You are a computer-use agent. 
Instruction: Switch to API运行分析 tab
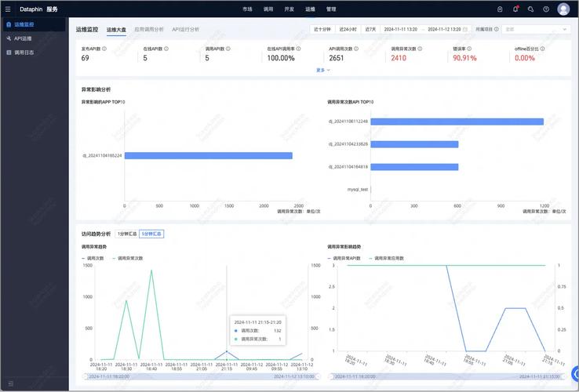(x=185, y=29)
